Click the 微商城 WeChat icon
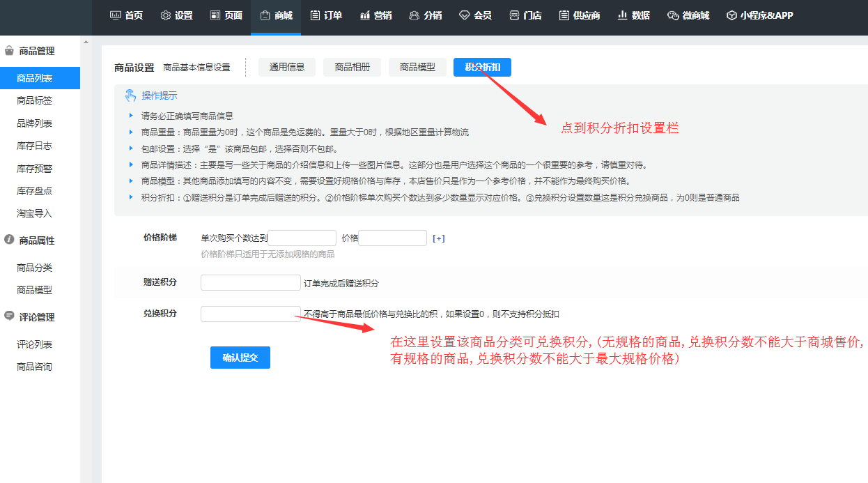The image size is (868, 483). pos(672,15)
